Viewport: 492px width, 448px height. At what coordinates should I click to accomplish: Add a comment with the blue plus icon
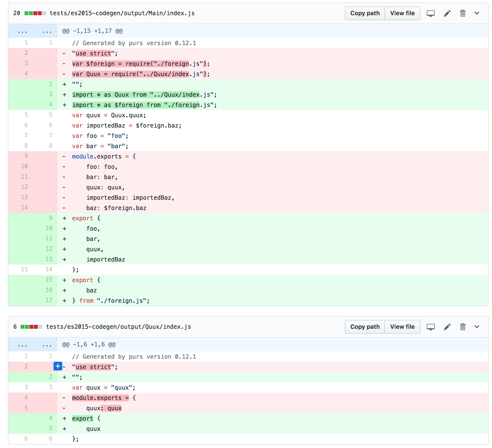[x=58, y=366]
